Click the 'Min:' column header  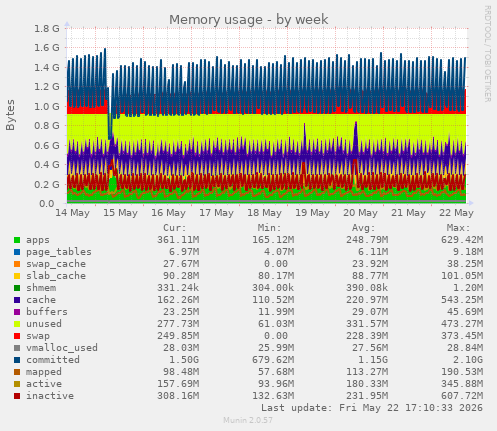[269, 228]
